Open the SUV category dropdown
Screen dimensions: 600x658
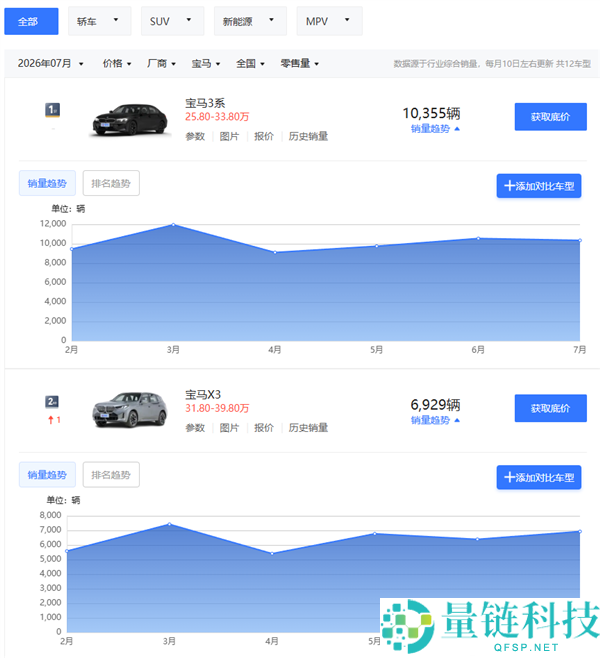pyautogui.click(x=172, y=21)
